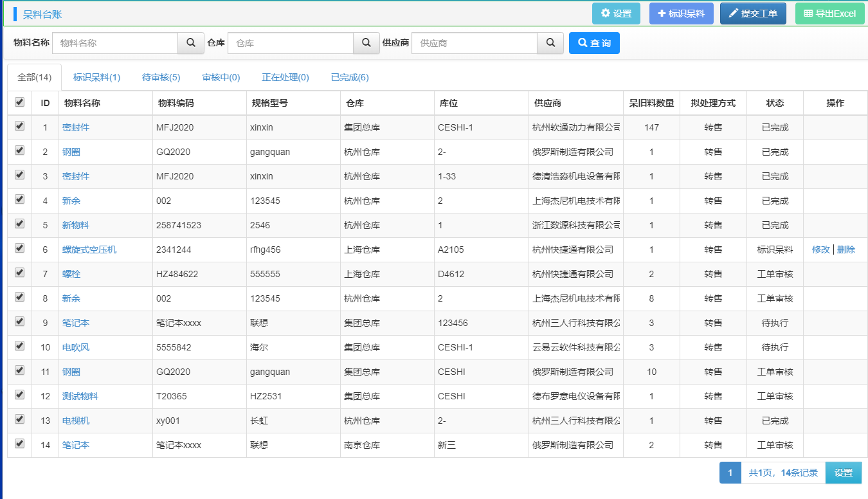The image size is (868, 499).
Task: Open 设置 with the gear icon button
Action: coord(616,14)
